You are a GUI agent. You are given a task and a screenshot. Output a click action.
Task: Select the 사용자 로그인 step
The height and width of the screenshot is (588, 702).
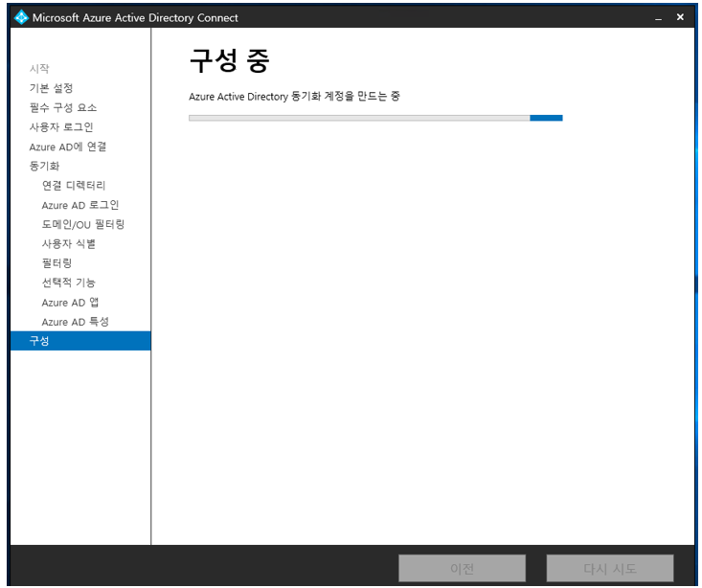coord(61,126)
